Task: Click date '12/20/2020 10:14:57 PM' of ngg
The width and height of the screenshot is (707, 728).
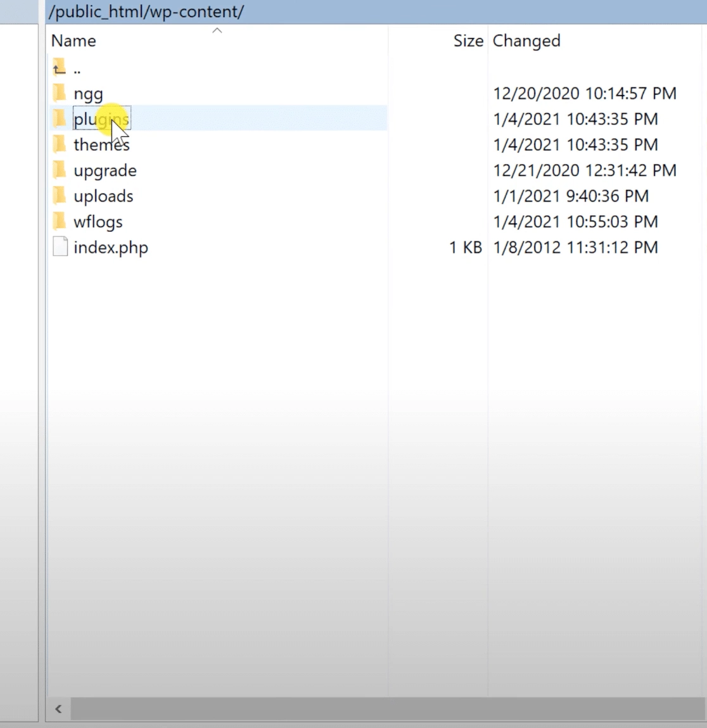Action: pyautogui.click(x=585, y=93)
